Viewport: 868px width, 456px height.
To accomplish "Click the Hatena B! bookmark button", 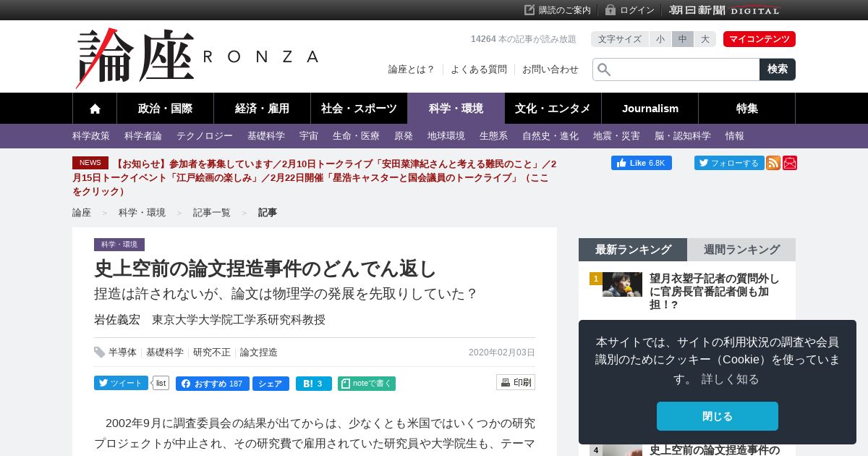I will click(x=314, y=384).
